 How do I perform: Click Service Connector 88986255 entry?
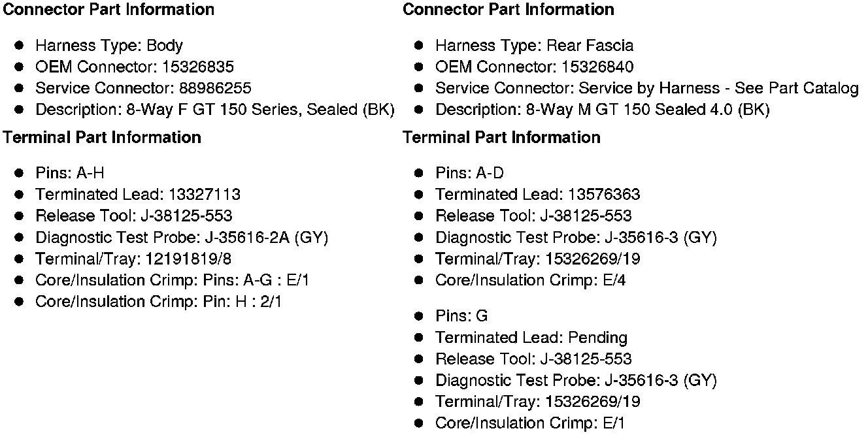pos(142,88)
